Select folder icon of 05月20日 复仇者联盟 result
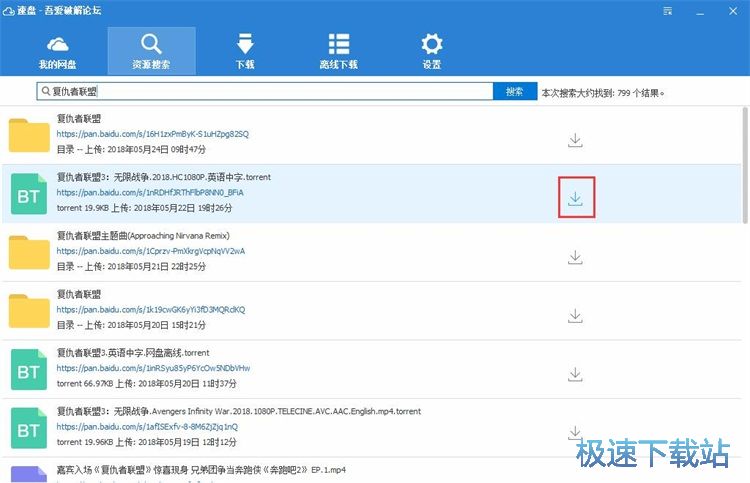Screen dimensions: 750x483 [x=29, y=311]
